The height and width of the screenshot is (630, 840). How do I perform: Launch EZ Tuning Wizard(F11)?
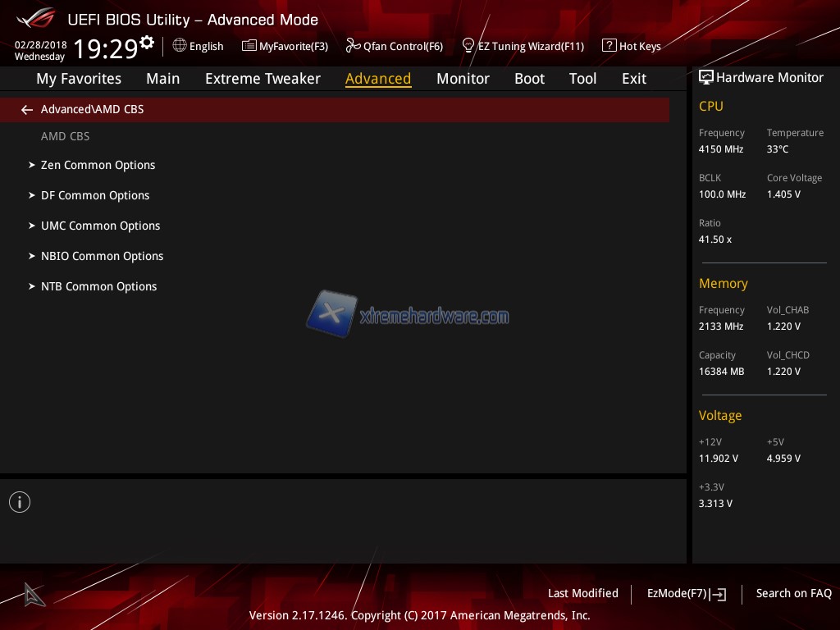[x=523, y=47]
